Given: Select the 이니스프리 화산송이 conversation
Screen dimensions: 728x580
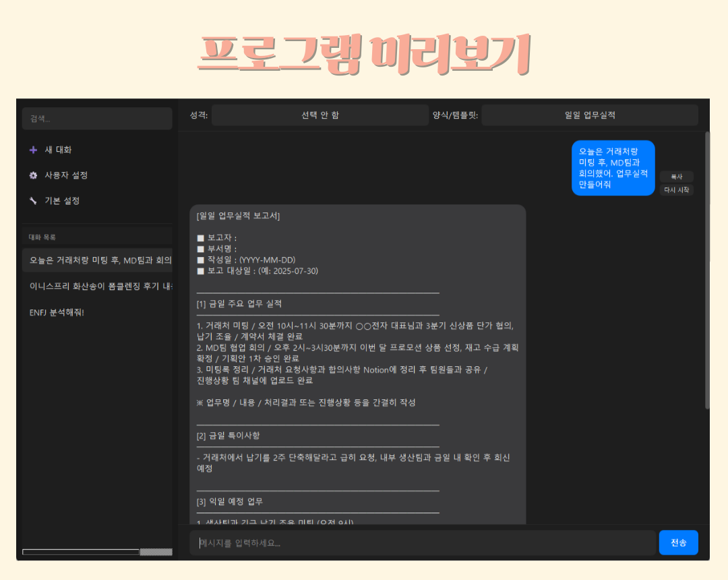Looking at the screenshot, I should [x=97, y=285].
